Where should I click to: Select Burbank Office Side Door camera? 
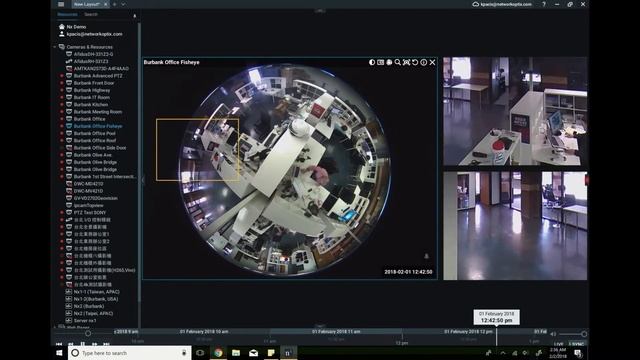pos(100,148)
